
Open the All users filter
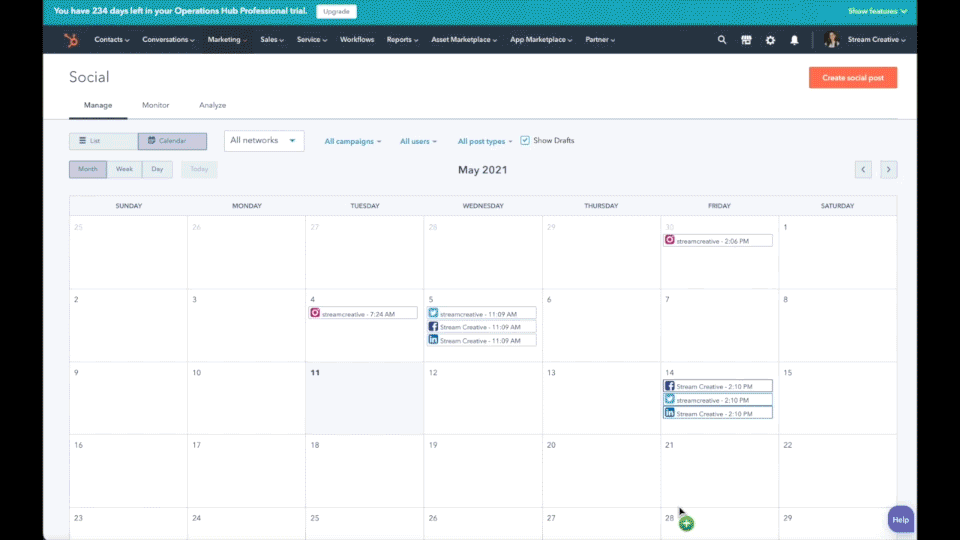[418, 141]
